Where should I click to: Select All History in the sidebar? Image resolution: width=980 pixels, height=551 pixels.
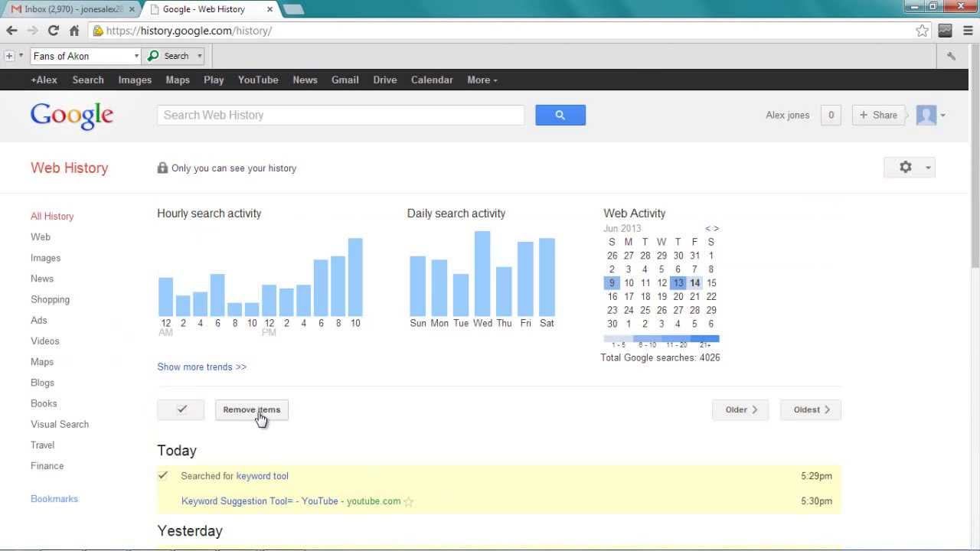coord(52,216)
